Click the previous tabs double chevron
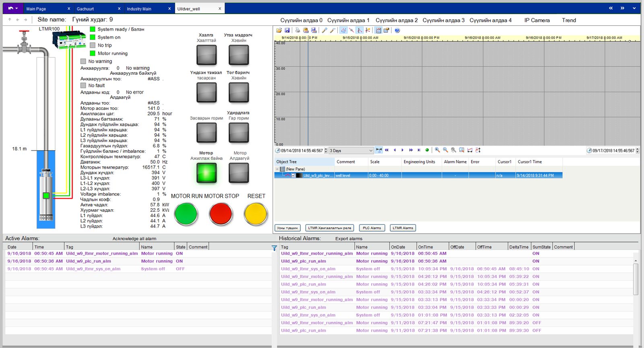 (611, 8)
